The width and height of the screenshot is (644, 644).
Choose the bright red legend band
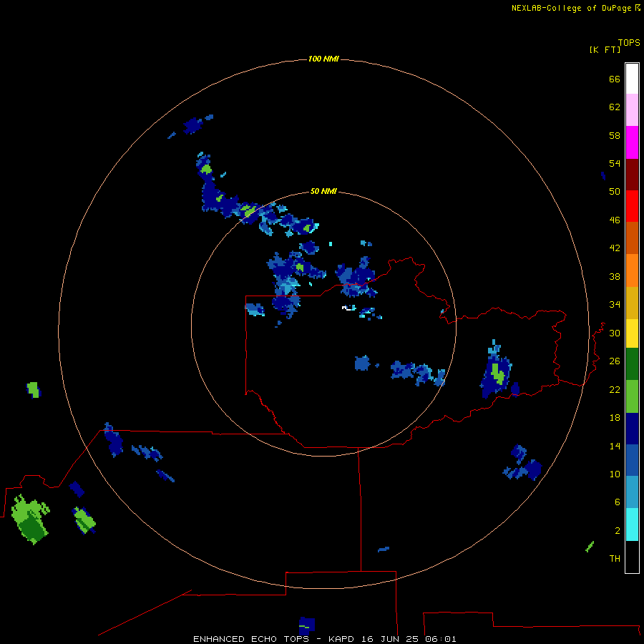(x=632, y=206)
